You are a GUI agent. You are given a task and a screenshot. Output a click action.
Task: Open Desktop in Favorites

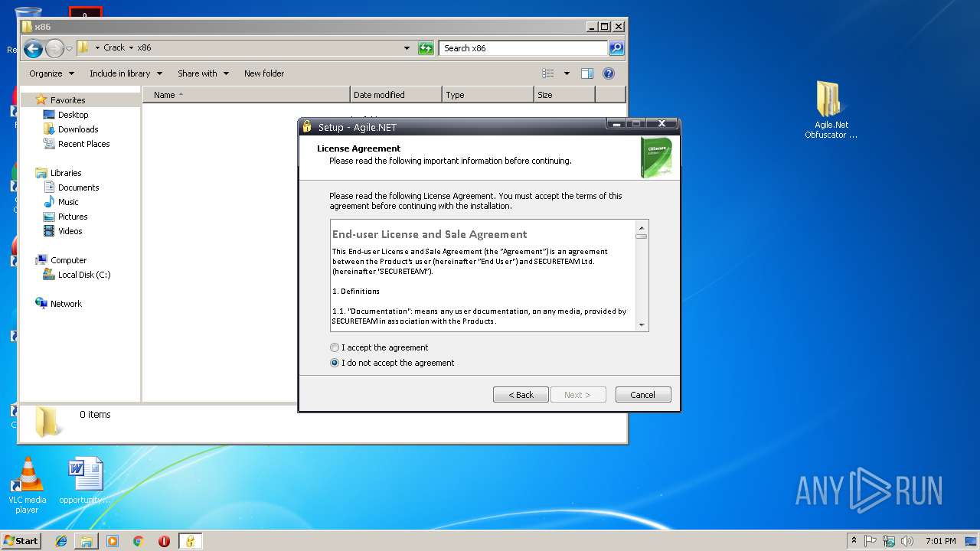[73, 115]
